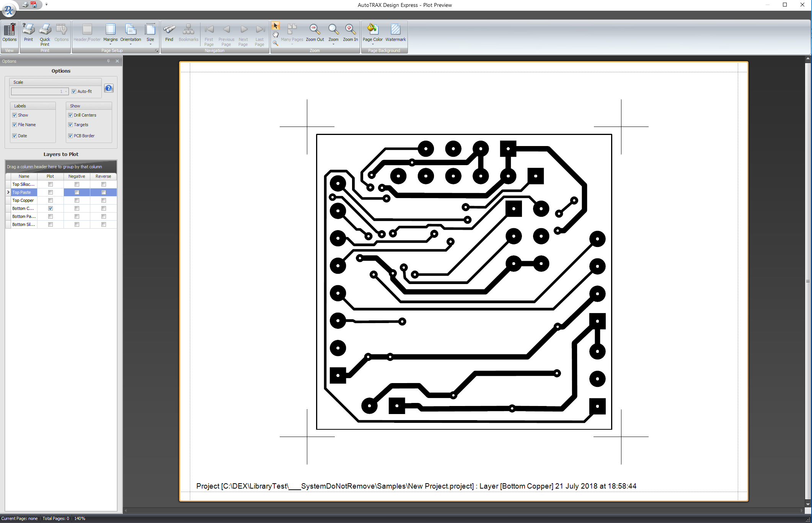Enable Plot for Top Copper layer
Image resolution: width=812 pixels, height=523 pixels.
coord(50,200)
